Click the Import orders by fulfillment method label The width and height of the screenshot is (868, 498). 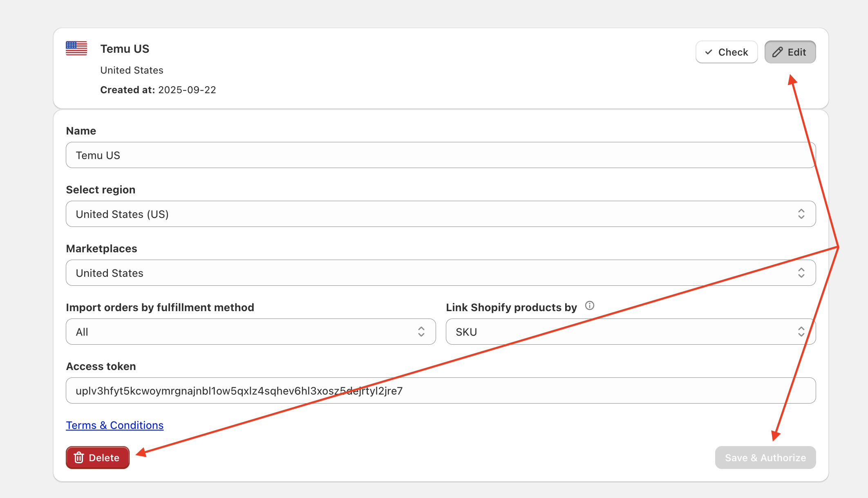click(160, 307)
